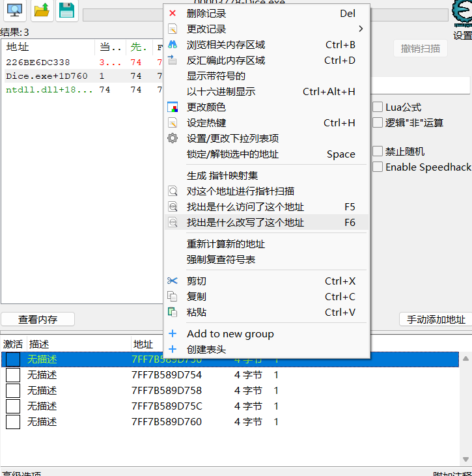Click the value input field right of menu
472x476 pixels.
tap(420, 85)
